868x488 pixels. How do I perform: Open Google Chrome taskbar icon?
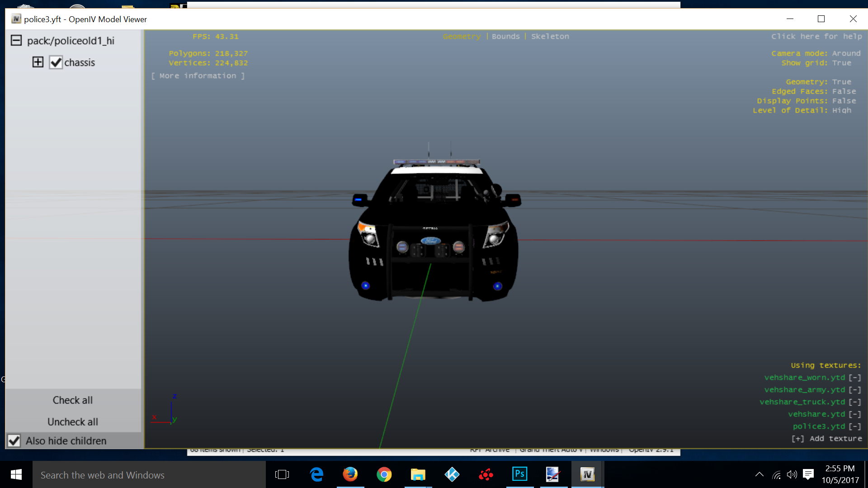click(x=384, y=474)
